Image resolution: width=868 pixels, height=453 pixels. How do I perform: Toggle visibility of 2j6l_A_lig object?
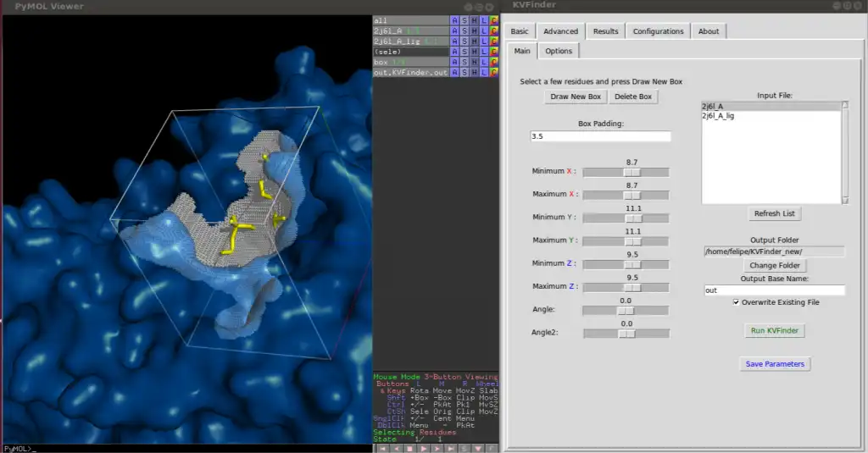click(411, 41)
